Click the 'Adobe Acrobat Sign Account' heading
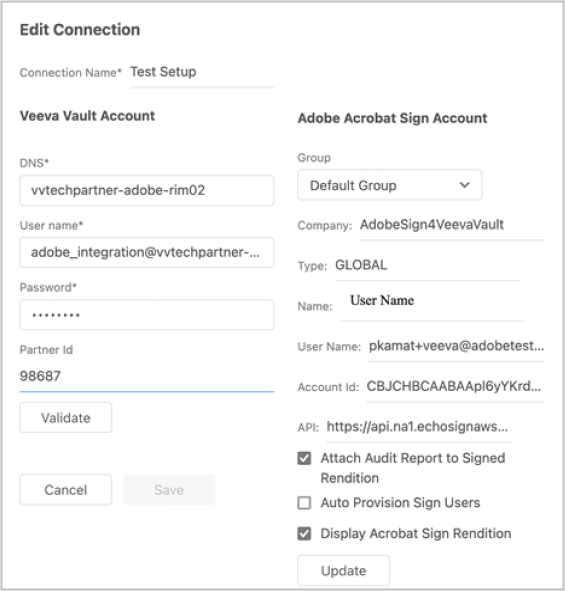Screen dimensions: 565x591 click(x=392, y=118)
